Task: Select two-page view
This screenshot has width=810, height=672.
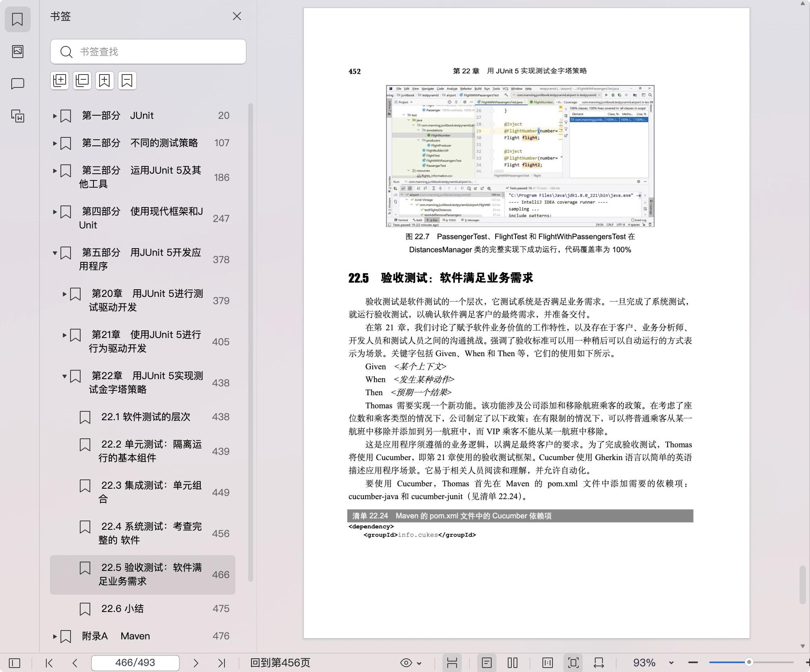Action: 513,663
